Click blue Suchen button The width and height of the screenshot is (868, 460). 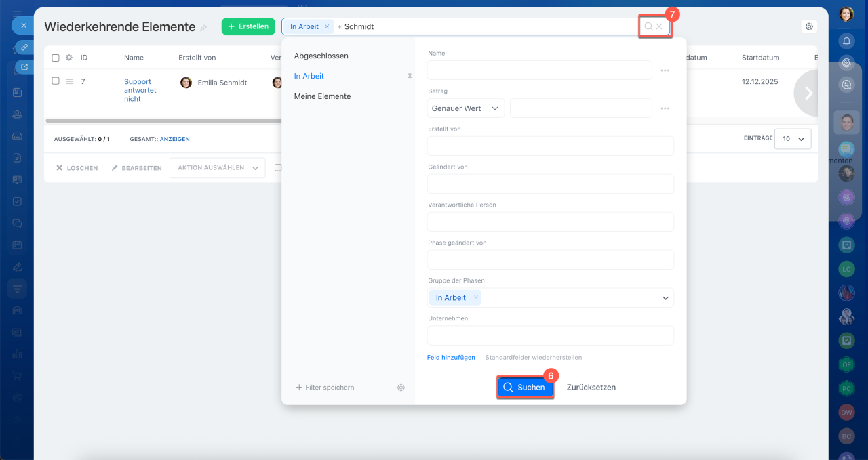pyautogui.click(x=525, y=388)
